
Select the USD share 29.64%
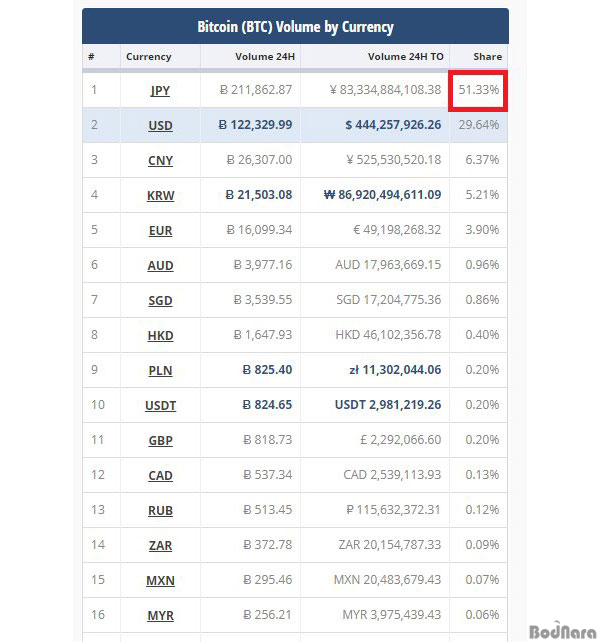[x=478, y=124]
